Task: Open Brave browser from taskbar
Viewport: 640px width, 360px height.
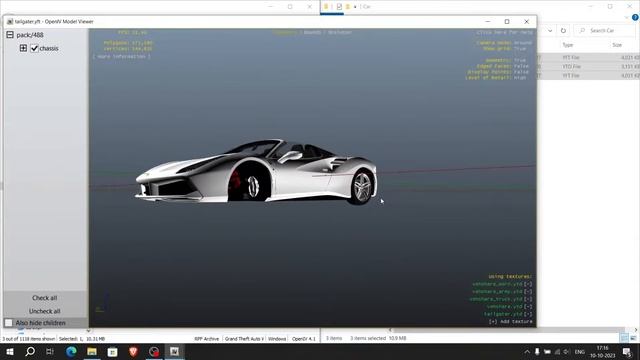Action: tap(133, 351)
